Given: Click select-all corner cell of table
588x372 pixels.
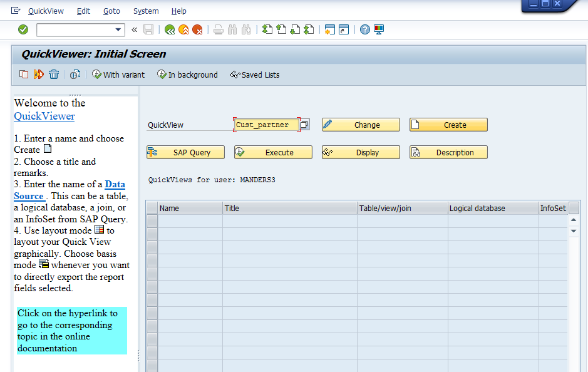Looking at the screenshot, I should [x=152, y=208].
